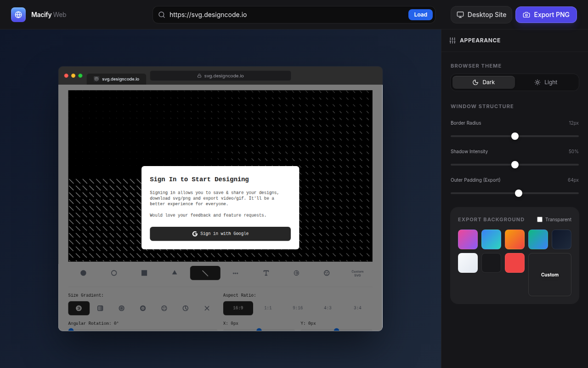Pick the green-blue gradient swatch
The image size is (588, 368).
[538, 239]
